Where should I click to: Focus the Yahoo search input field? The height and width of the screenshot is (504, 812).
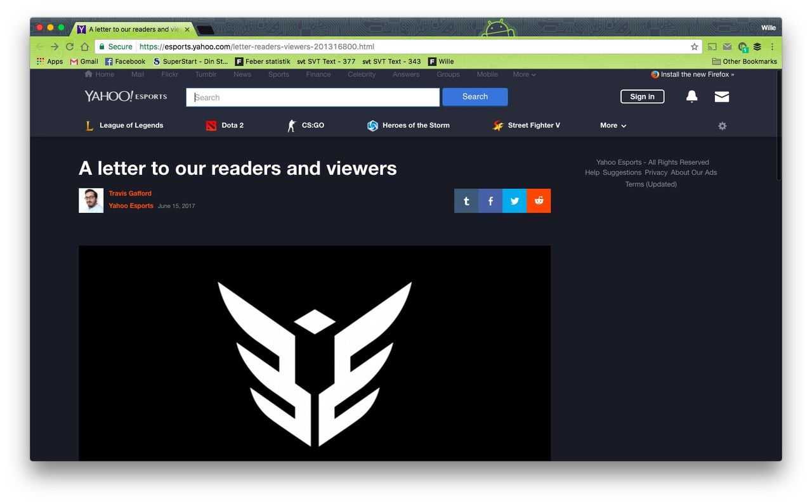point(313,97)
